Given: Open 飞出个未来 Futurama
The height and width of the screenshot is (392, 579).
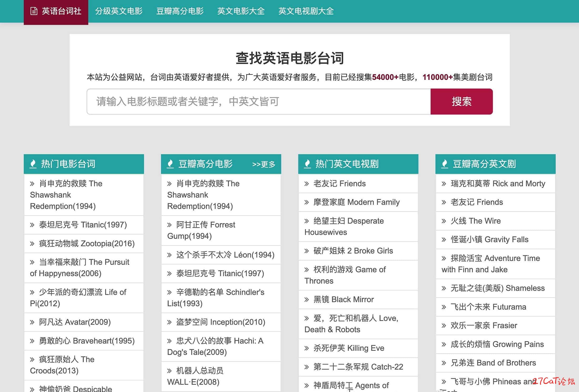Looking at the screenshot, I should [x=495, y=307].
